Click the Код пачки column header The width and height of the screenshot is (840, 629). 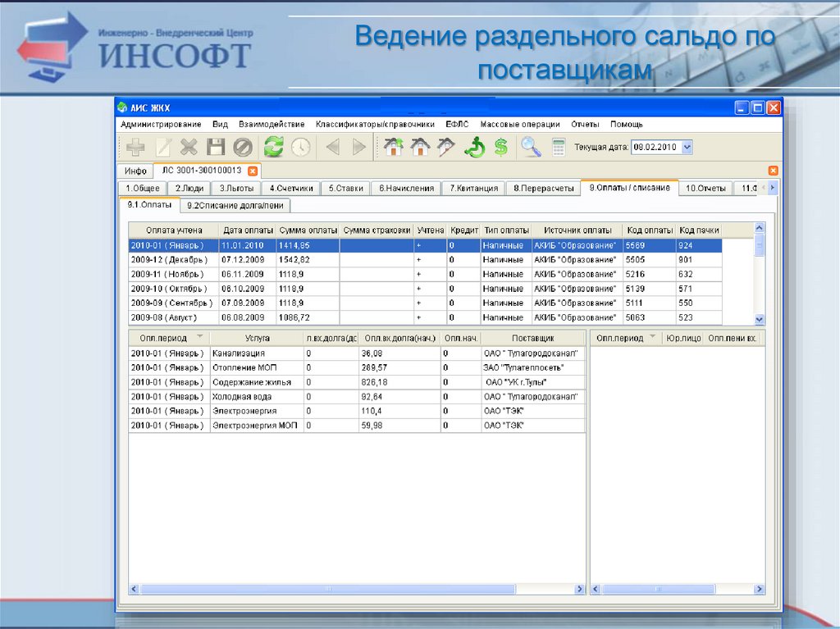coord(699,230)
